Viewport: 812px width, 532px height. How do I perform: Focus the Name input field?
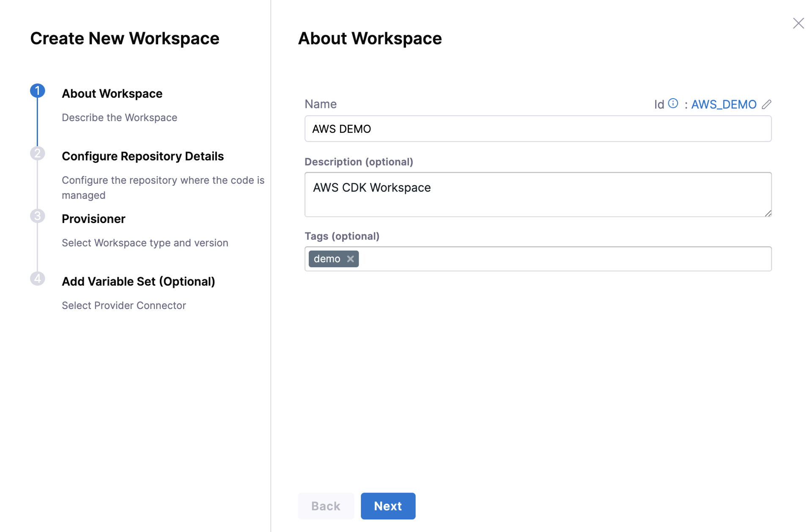point(538,129)
